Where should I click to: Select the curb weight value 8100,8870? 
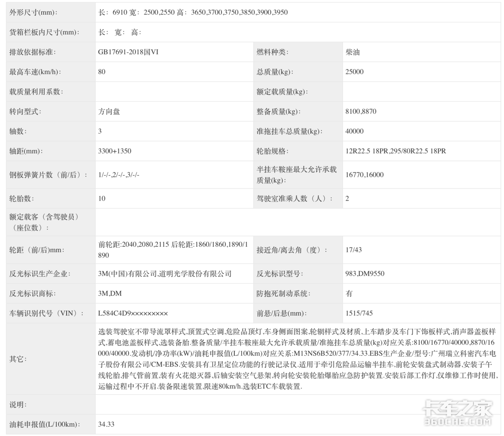(361, 112)
